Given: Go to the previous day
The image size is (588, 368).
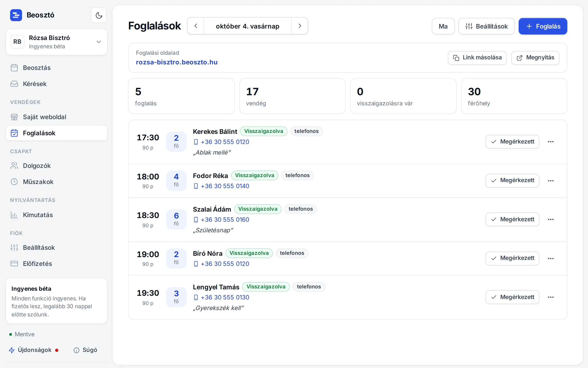Looking at the screenshot, I should 196,26.
